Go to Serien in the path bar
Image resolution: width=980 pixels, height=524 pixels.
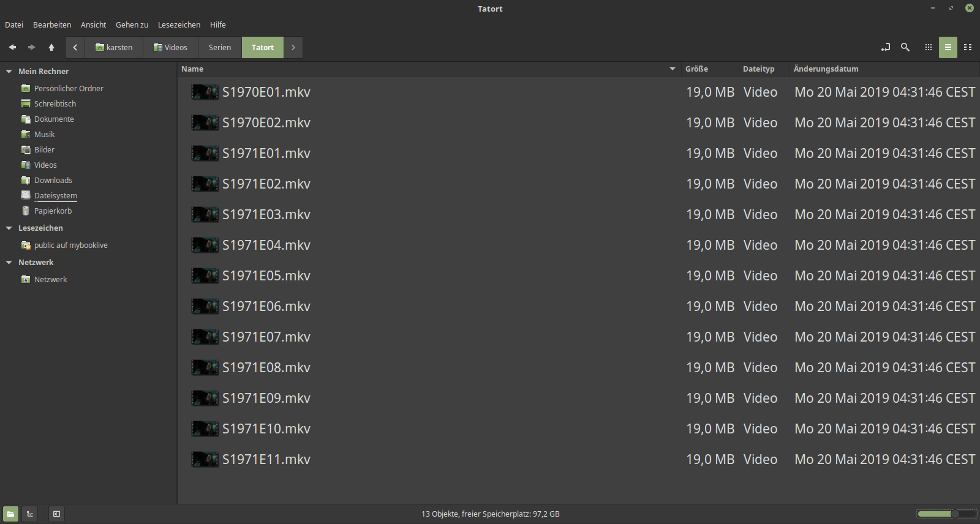point(220,47)
